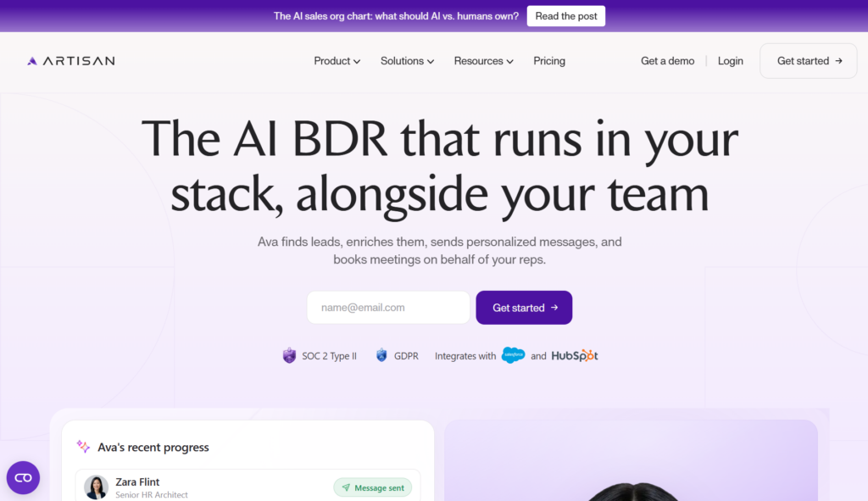Click Zara Flint's avatar photo
Viewport: 868px width, 501px height.
[96, 487]
